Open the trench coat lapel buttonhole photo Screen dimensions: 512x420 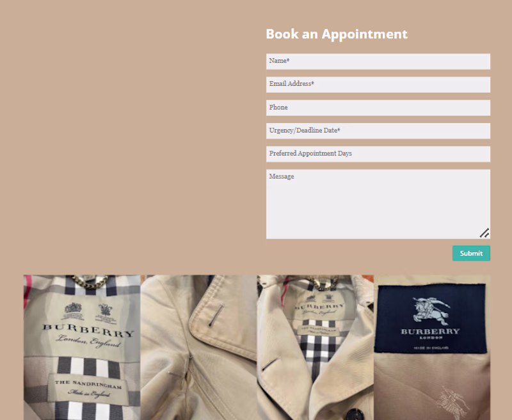(198, 348)
